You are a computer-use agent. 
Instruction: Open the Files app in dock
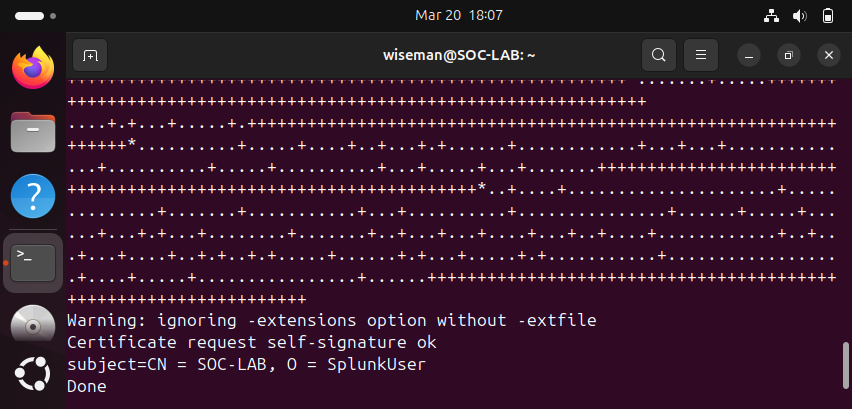(32, 131)
